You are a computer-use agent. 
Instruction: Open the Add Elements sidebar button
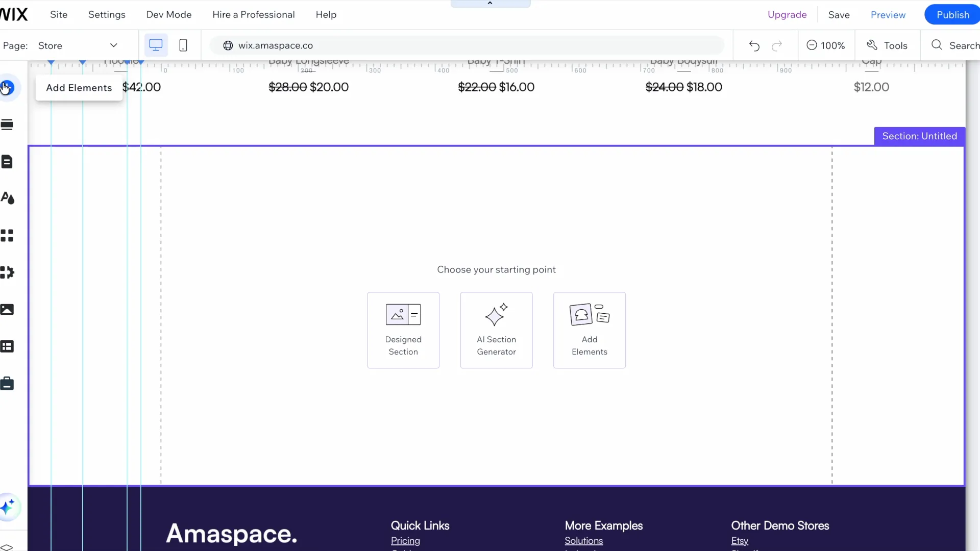pyautogui.click(x=7, y=88)
